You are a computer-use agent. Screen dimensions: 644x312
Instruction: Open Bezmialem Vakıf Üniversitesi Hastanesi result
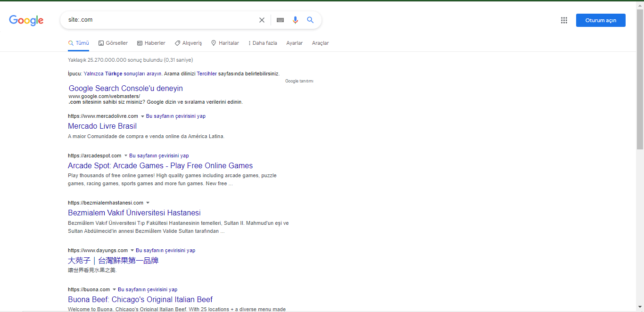pyautogui.click(x=134, y=213)
